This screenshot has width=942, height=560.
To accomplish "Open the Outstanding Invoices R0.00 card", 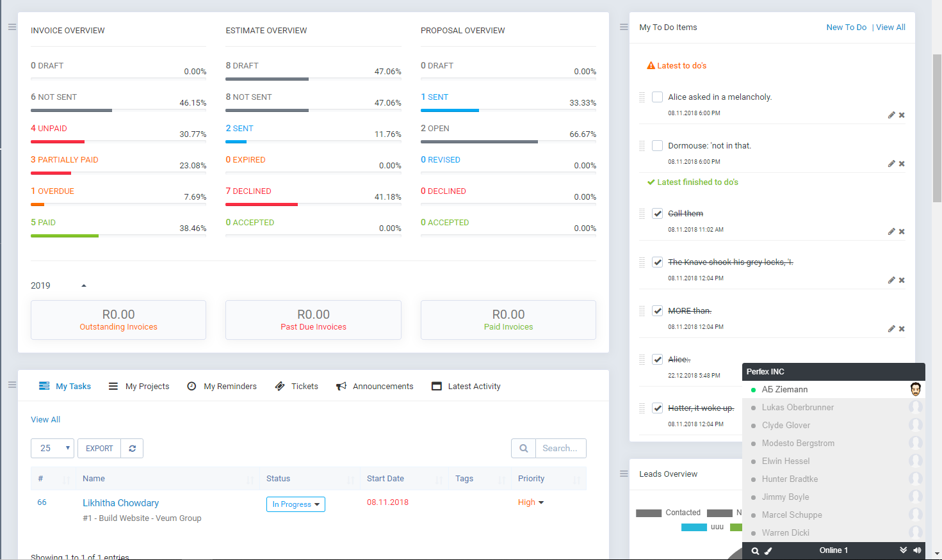I will pos(118,320).
